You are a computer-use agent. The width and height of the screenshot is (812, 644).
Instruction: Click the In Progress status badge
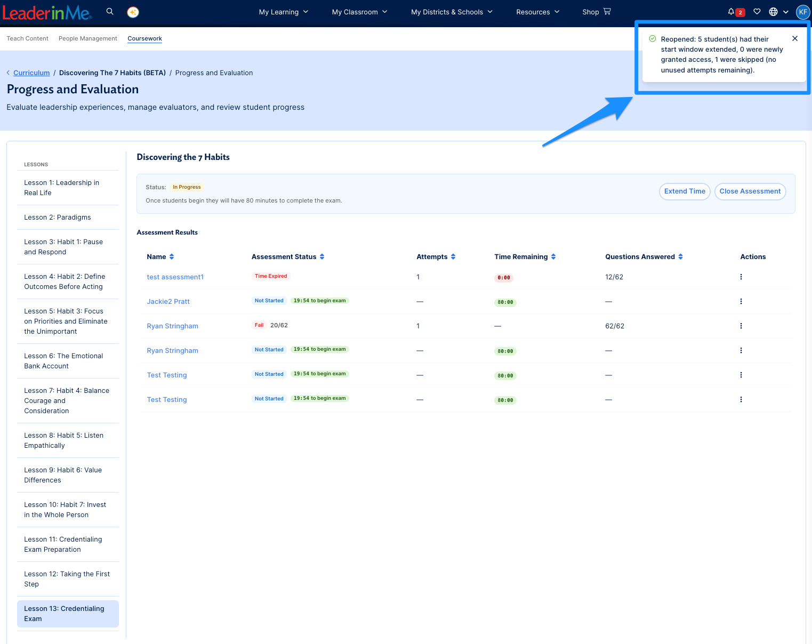[x=187, y=187]
